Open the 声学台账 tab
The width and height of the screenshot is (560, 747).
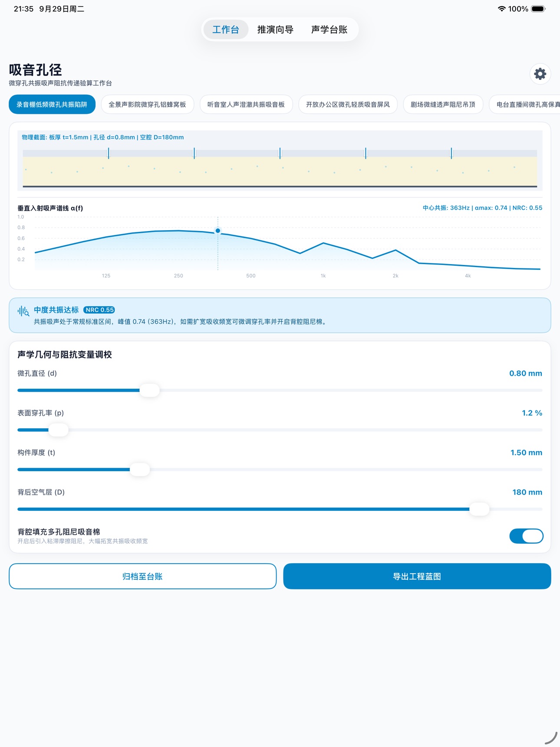point(329,30)
